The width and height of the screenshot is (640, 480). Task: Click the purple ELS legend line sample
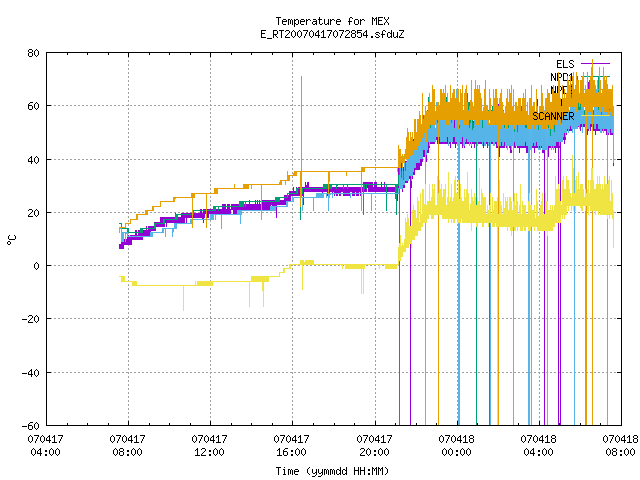click(595, 64)
